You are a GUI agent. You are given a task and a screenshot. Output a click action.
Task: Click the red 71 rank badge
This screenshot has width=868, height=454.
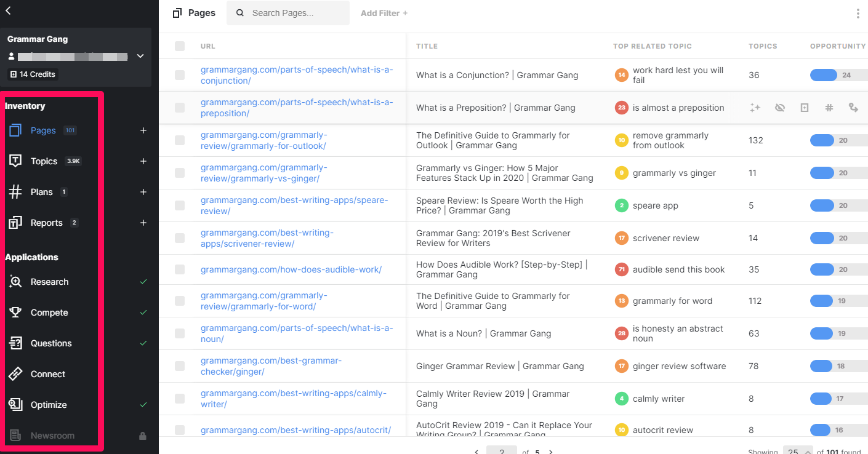(622, 269)
